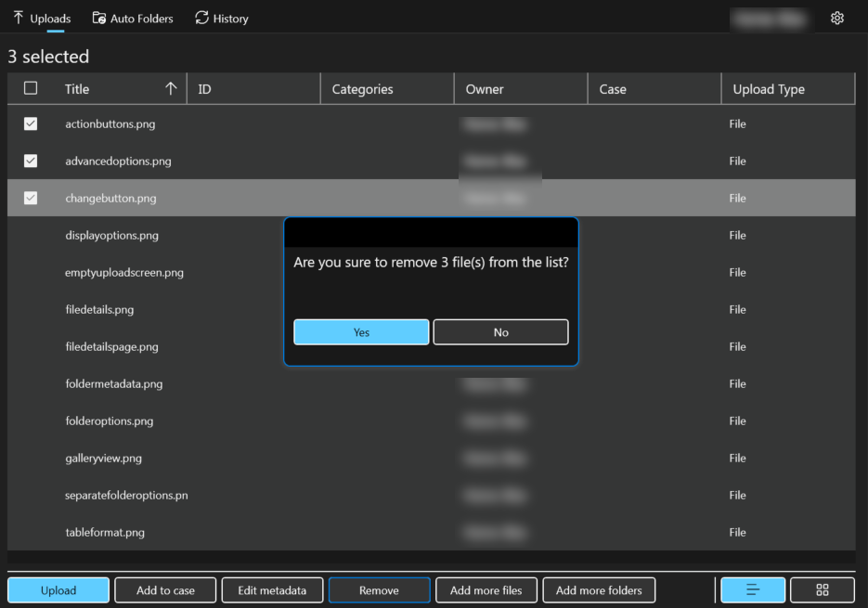This screenshot has height=608, width=868.
Task: Switch to the Auto Folders tab
Action: [x=133, y=18]
